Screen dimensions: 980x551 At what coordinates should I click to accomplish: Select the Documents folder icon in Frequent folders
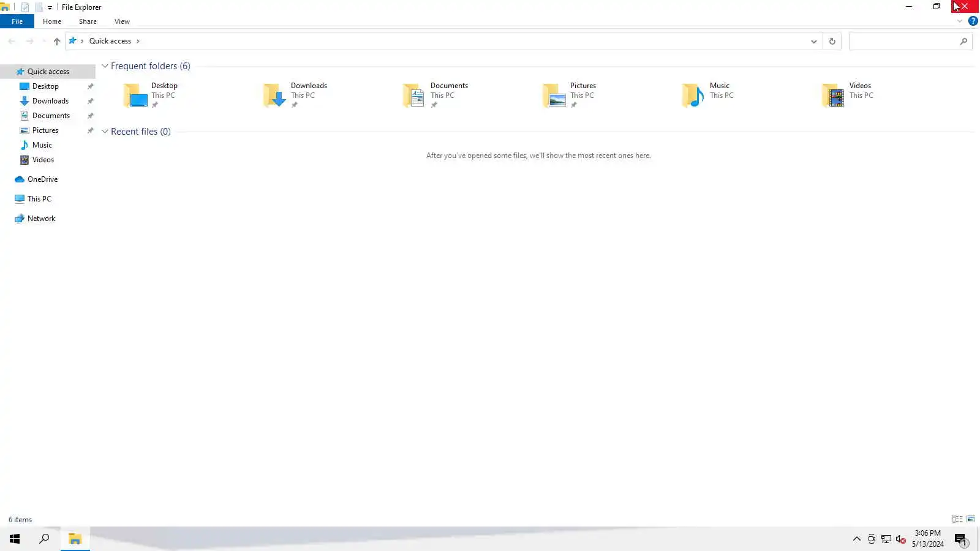[x=414, y=96]
